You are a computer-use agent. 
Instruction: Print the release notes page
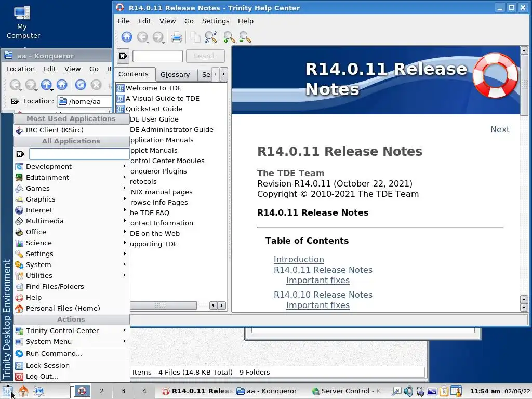[x=177, y=37]
